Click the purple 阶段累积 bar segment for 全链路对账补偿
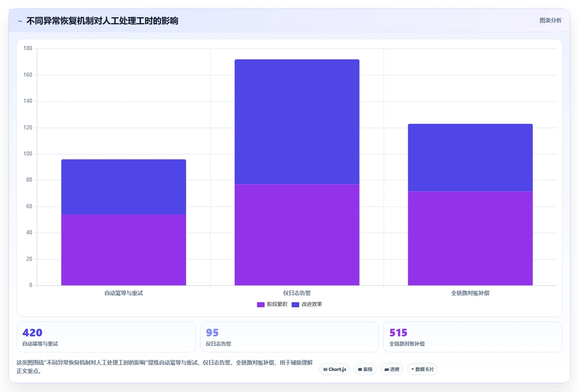Screen dimensions: 579x392 tap(470, 239)
